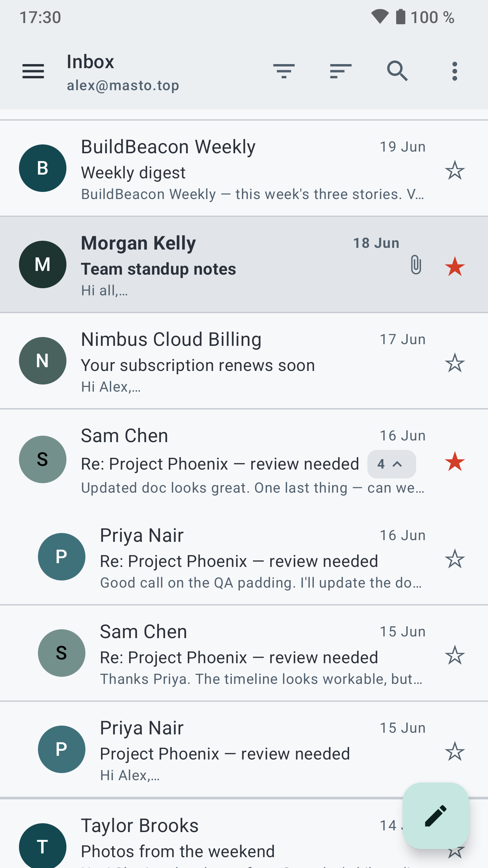The height and width of the screenshot is (868, 488).
Task: Open Morgan Kelly Team standup notes
Action: pyautogui.click(x=244, y=264)
